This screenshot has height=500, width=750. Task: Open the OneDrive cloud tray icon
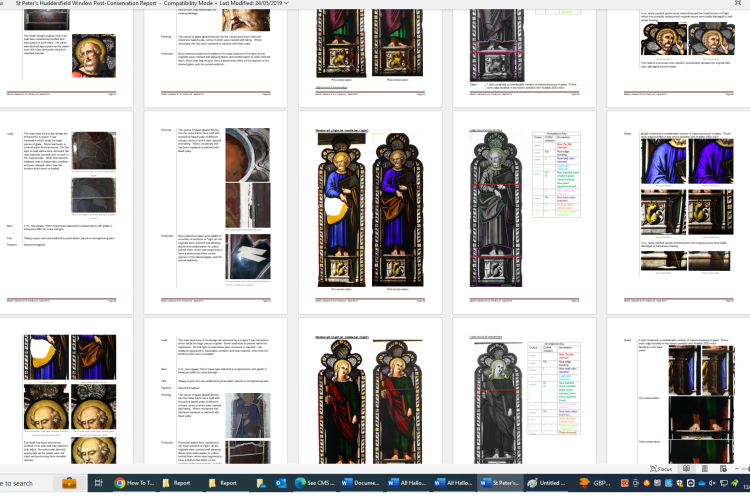pos(702,483)
